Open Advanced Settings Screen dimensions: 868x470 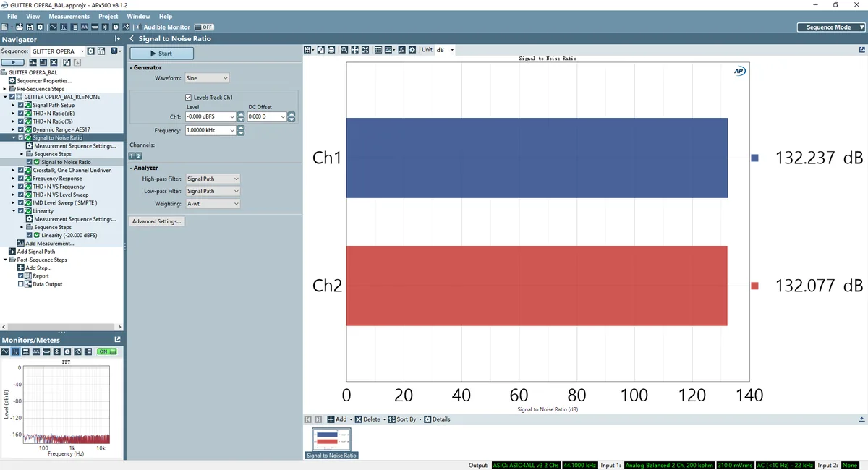pyautogui.click(x=157, y=221)
